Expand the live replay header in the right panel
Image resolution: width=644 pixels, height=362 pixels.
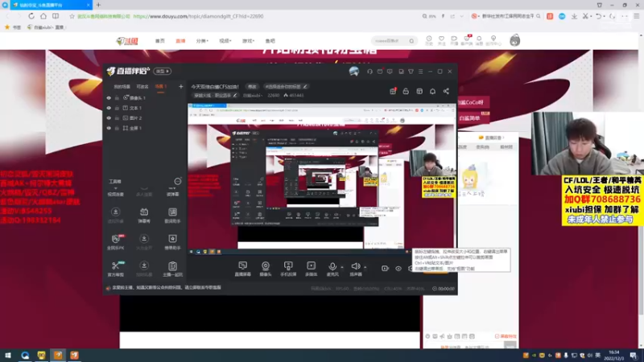point(492,138)
